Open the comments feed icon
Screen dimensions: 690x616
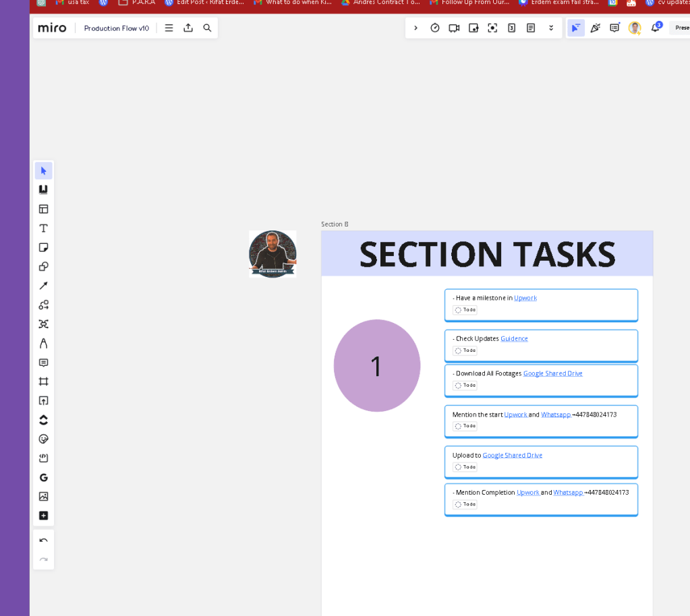(614, 28)
